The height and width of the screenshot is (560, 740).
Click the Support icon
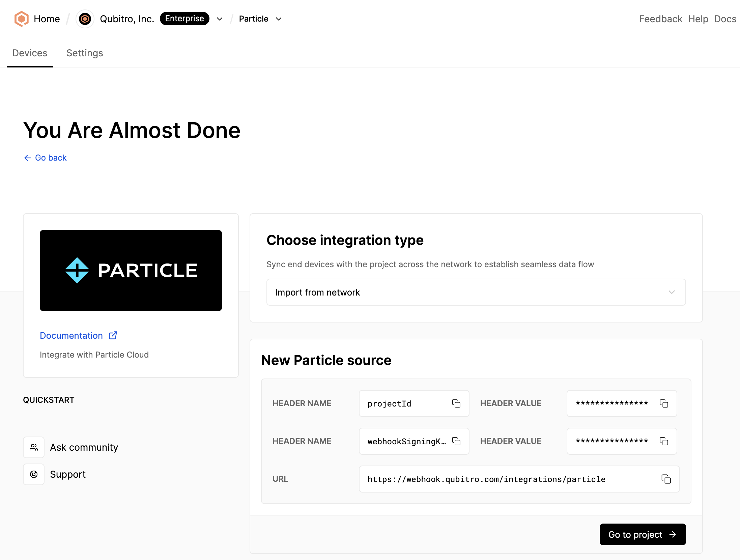coord(33,474)
